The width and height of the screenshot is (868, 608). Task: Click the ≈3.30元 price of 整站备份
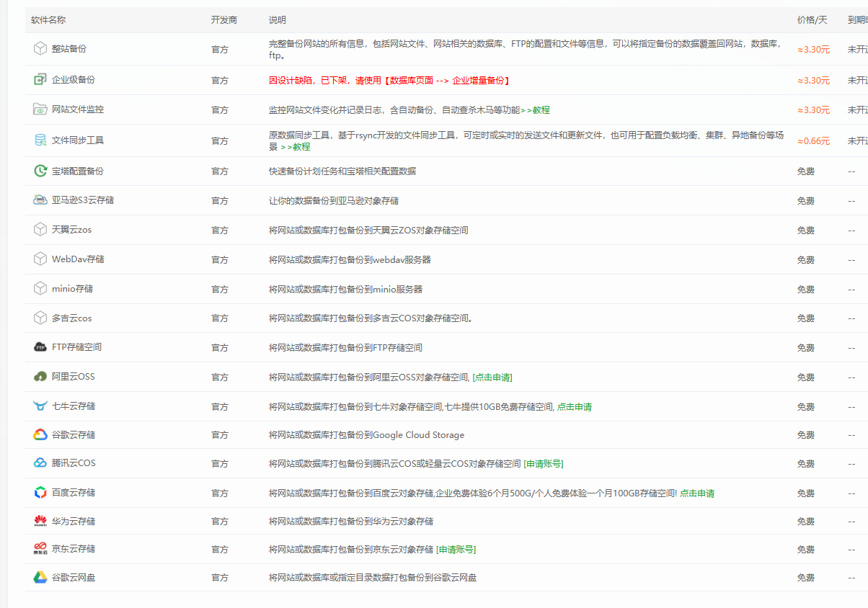click(813, 50)
